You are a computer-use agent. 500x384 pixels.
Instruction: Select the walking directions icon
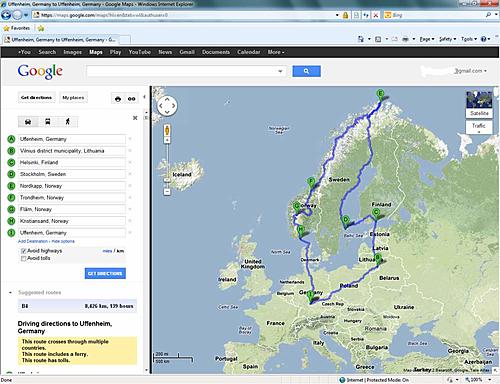tap(68, 121)
